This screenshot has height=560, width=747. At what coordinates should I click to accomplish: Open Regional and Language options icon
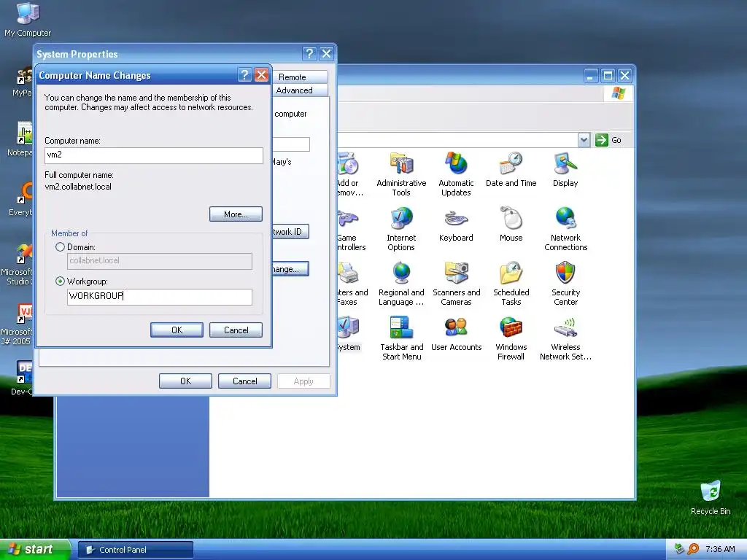401,284
